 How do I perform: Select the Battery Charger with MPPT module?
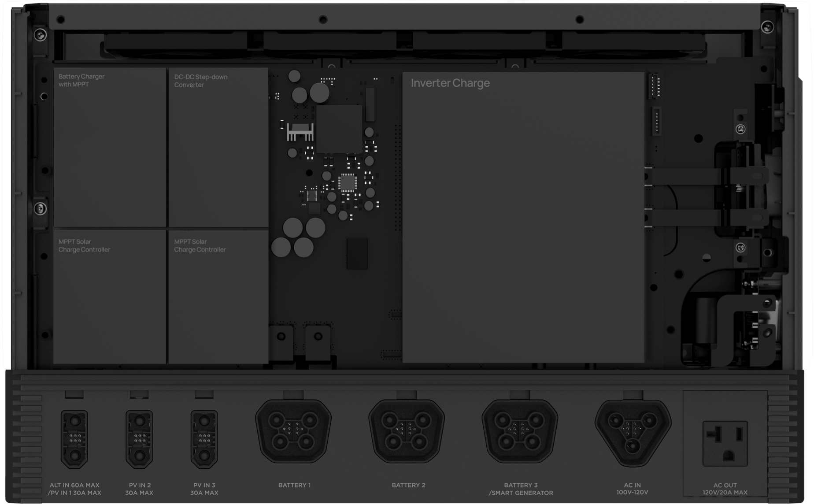[110, 147]
